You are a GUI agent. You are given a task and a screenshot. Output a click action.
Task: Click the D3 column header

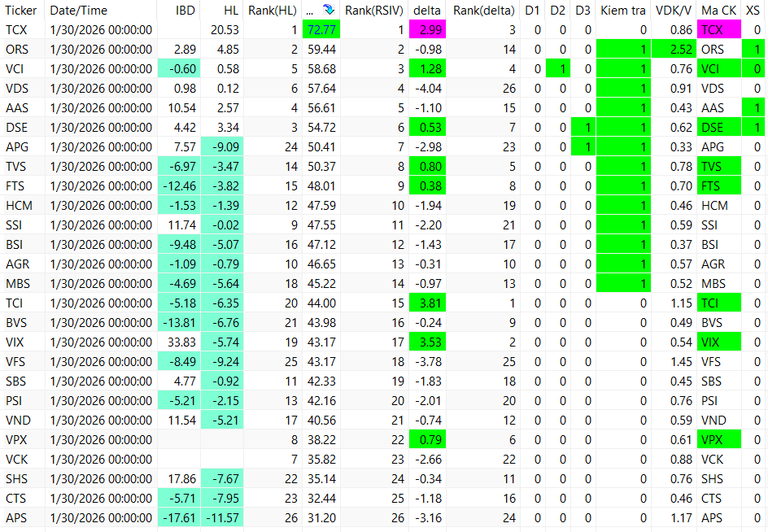[x=583, y=10]
